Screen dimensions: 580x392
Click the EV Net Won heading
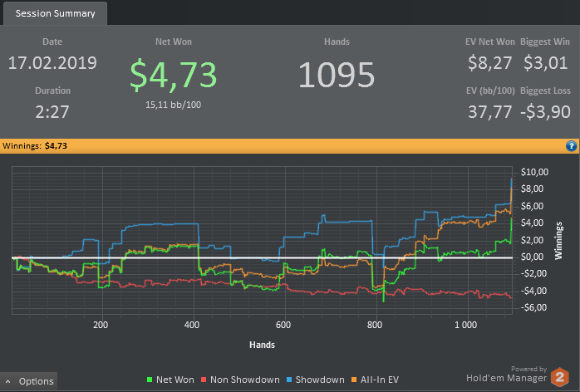pyautogui.click(x=490, y=42)
